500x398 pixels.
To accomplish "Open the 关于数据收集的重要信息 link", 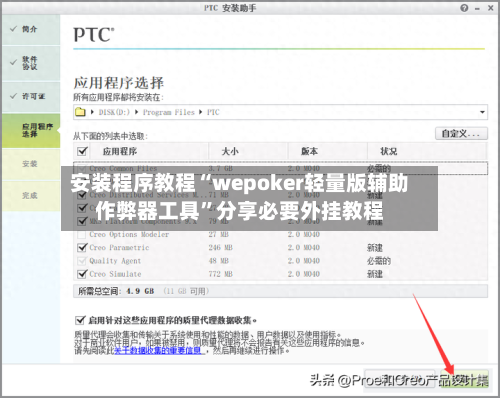I will (158, 351).
